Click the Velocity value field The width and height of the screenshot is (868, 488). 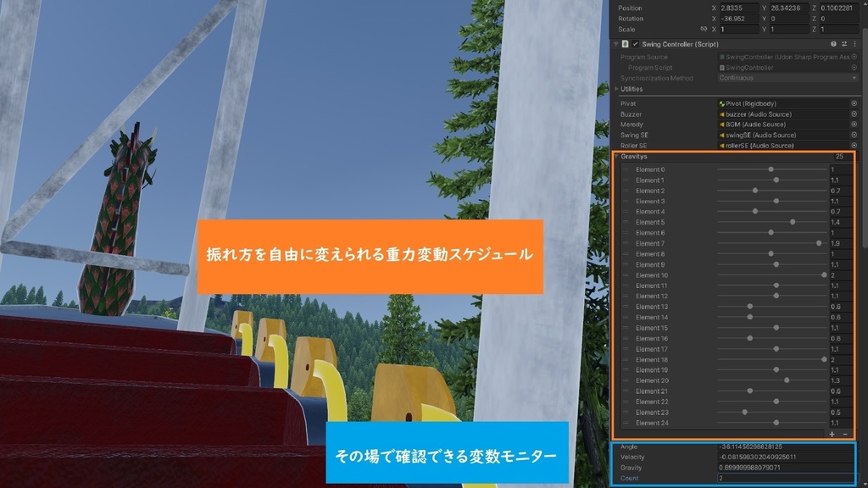[786, 457]
